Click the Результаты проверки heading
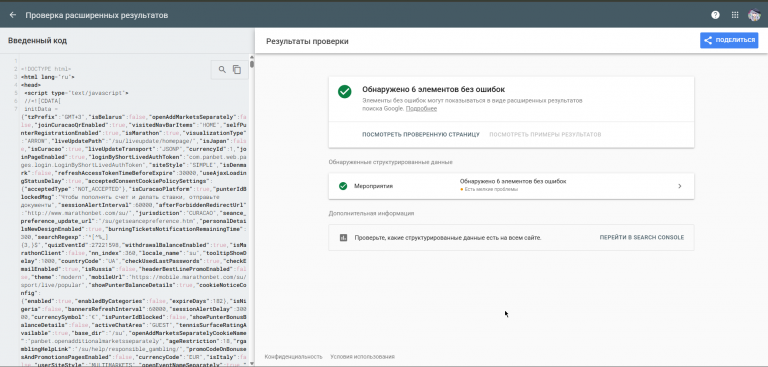Viewport: 768px width, 367px height. [307, 42]
